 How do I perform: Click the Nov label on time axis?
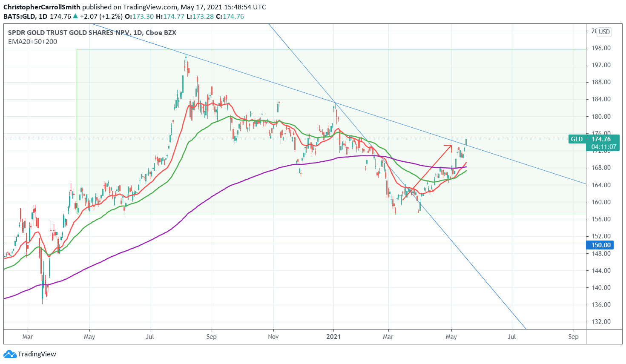[x=273, y=337]
